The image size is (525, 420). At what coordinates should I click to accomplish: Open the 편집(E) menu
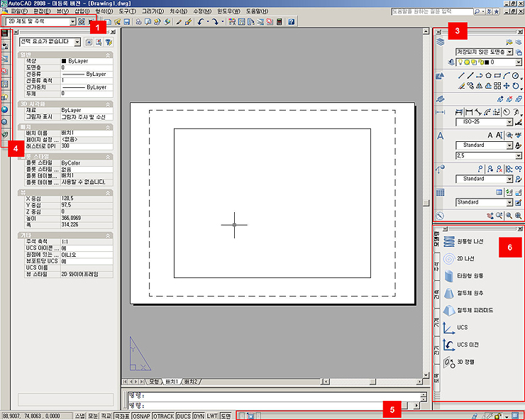tap(42, 11)
